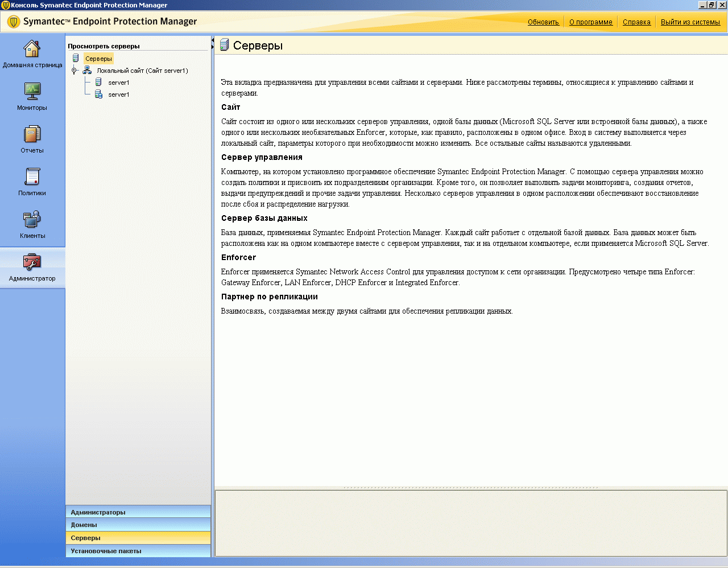This screenshot has width=728, height=568.
Task: Open the Отчеты reports section
Action: [32, 139]
